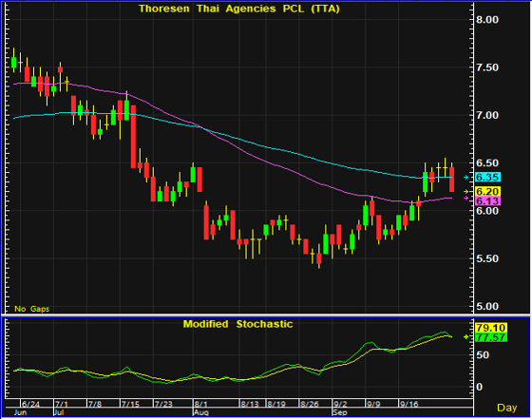
Task: Click the 8.00 price level on the scale
Action: 486,19
